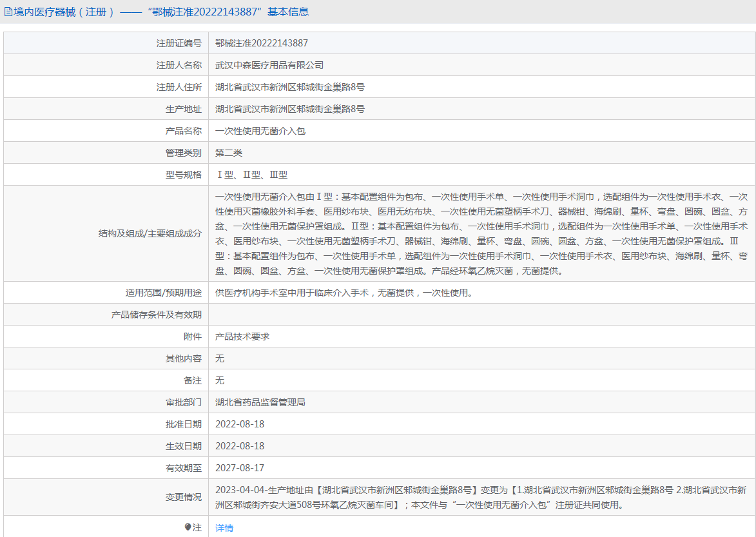Click the 变更情况 change record text

(481, 497)
